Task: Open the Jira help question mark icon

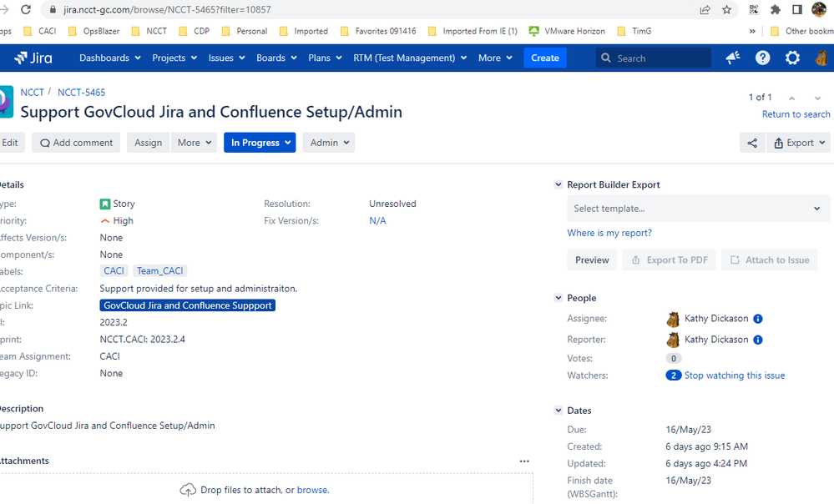Action: point(762,58)
